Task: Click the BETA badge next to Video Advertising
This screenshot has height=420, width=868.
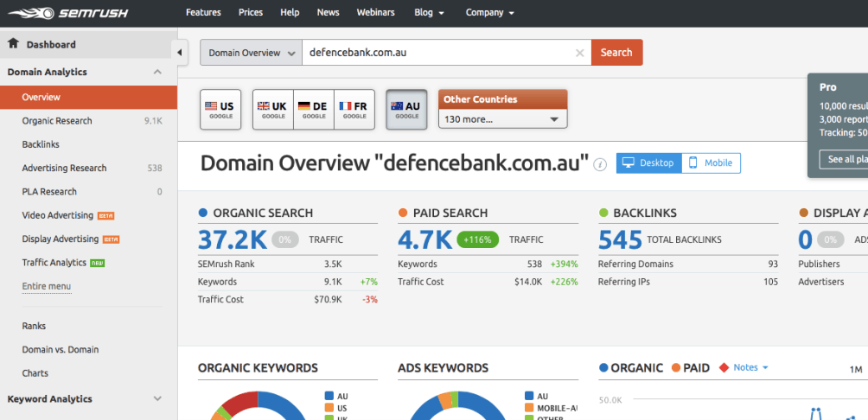Action: click(x=105, y=216)
